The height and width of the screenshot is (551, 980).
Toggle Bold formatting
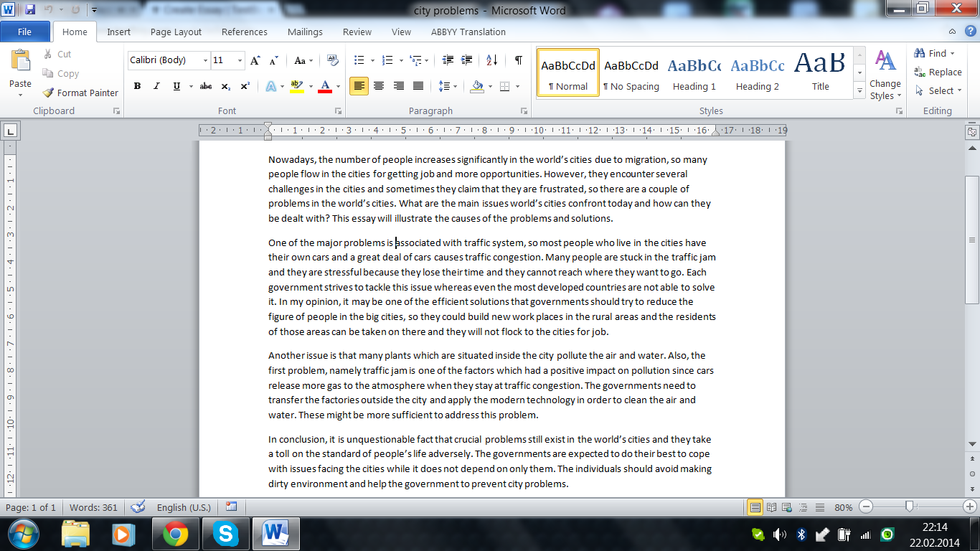pos(137,86)
